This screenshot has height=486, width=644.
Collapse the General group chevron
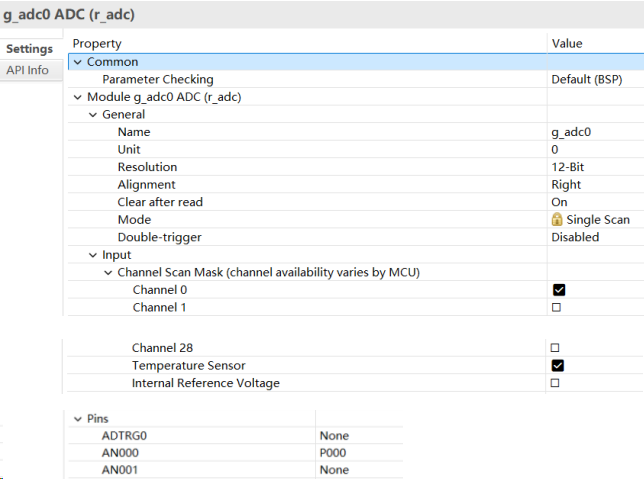point(93,115)
